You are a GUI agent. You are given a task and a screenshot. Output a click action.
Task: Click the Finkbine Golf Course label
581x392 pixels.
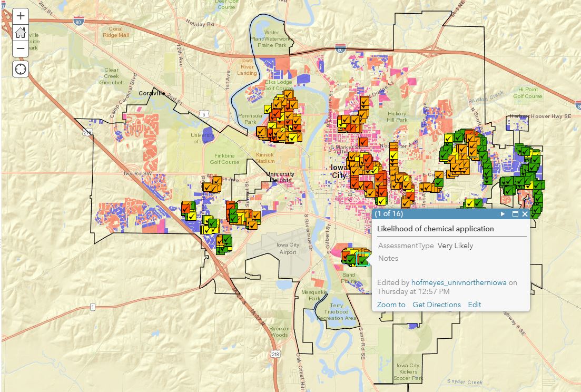click(x=224, y=159)
